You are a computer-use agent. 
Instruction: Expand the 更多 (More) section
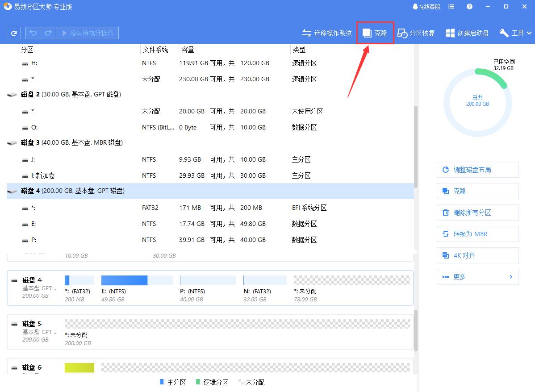tap(477, 277)
